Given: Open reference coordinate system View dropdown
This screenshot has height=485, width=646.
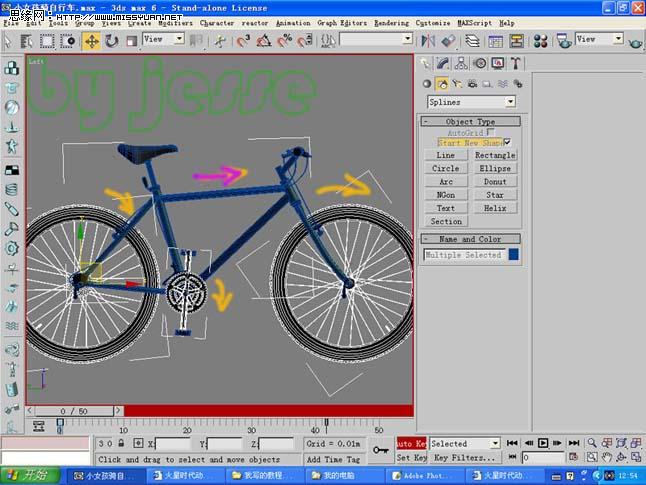Looking at the screenshot, I should pos(179,39).
